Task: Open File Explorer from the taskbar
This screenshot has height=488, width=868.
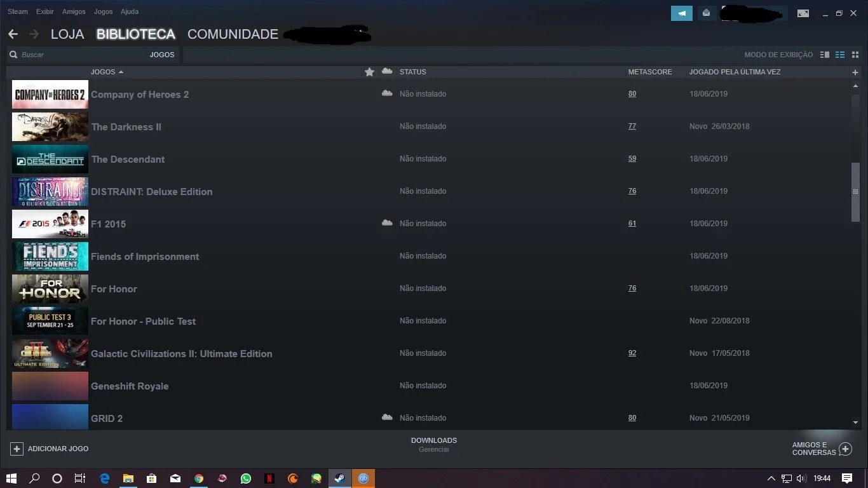Action: point(128,478)
